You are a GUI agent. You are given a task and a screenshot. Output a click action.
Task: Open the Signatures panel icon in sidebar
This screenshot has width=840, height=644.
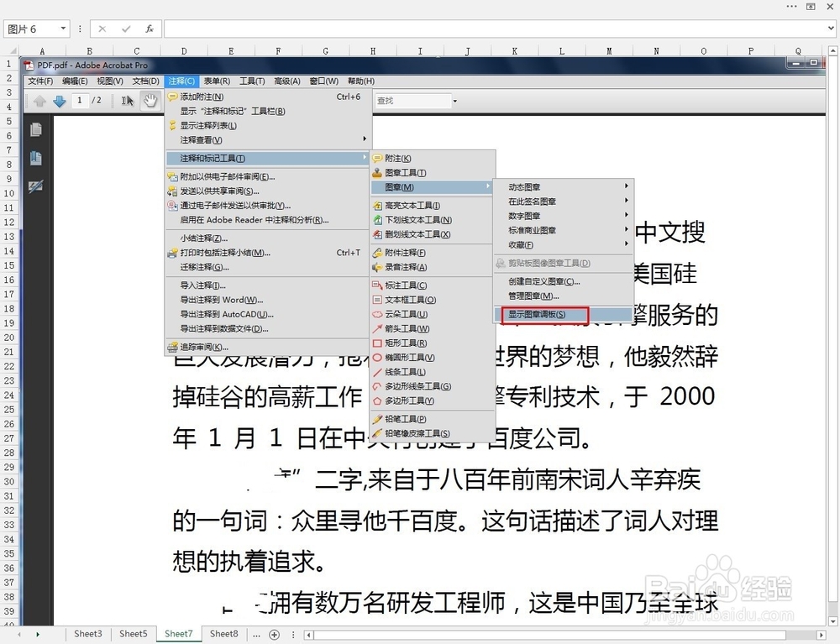(x=36, y=186)
